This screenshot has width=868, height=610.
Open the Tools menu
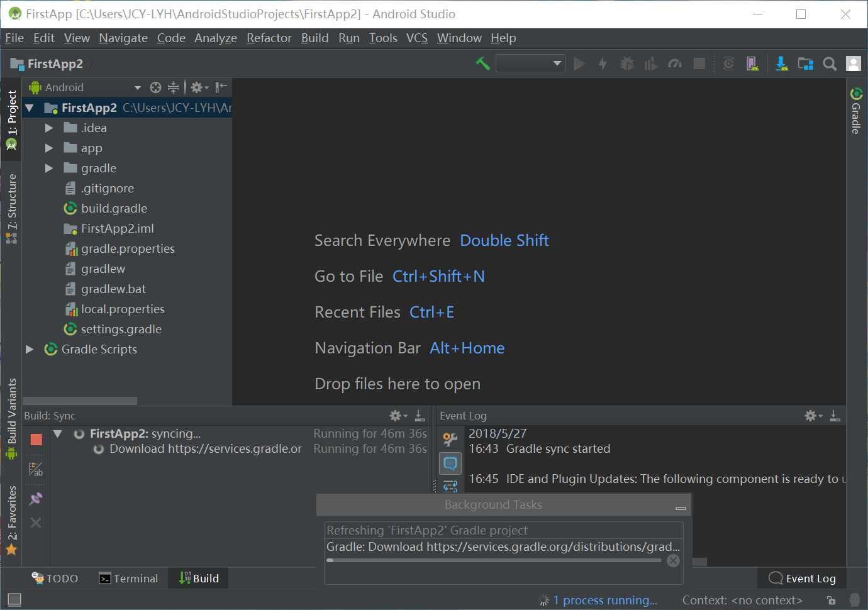(x=383, y=38)
